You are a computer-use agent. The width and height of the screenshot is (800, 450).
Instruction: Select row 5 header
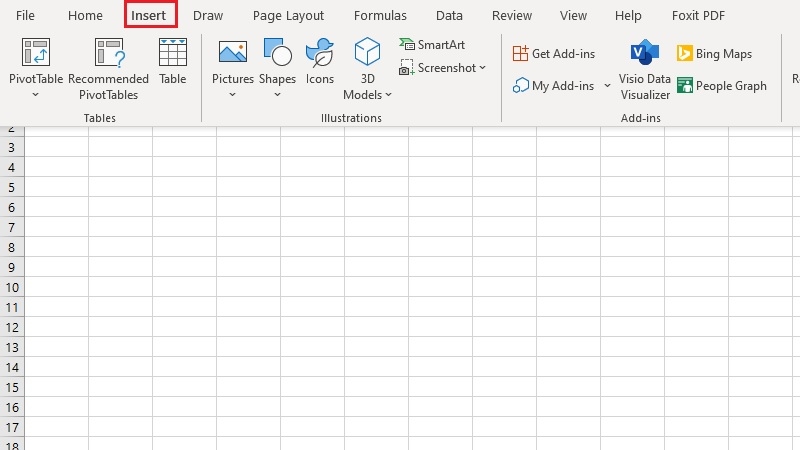pos(12,187)
